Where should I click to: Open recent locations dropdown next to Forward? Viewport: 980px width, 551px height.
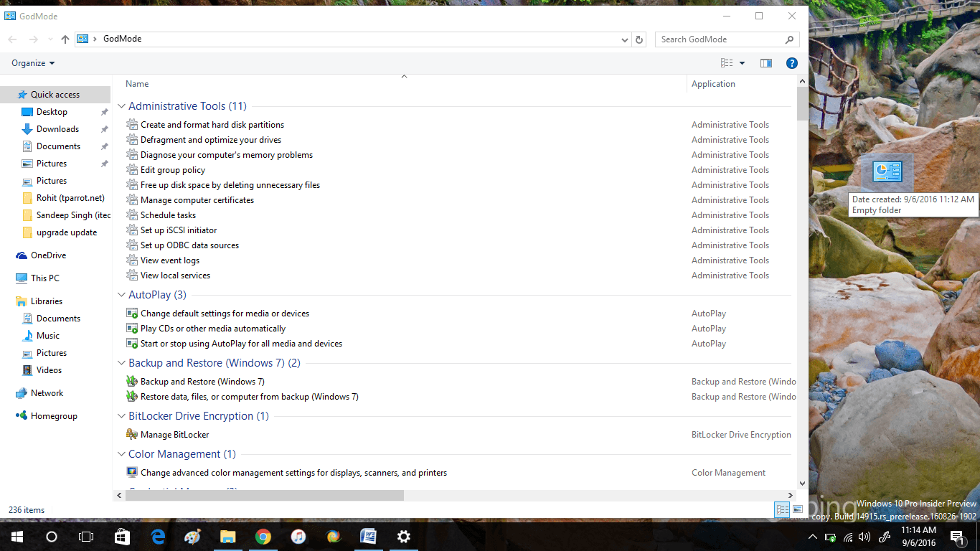50,39
